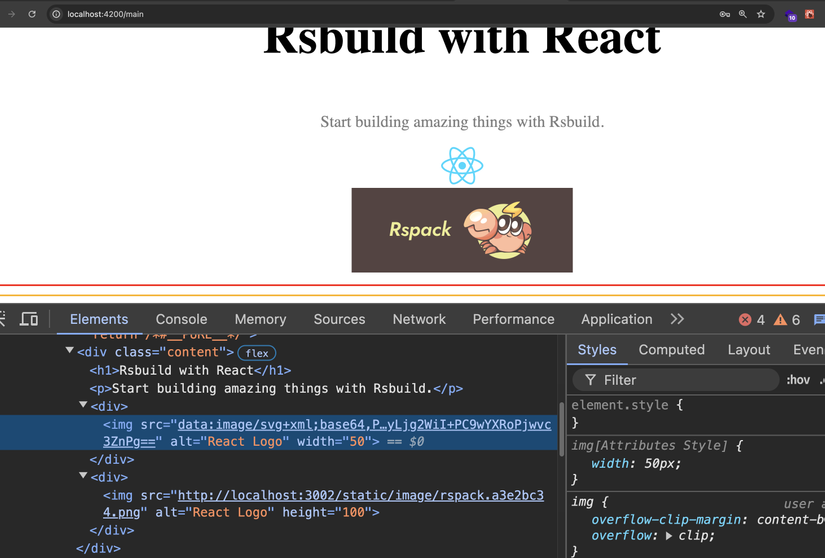Toggle the device toolbar icon in DevTools
The height and width of the screenshot is (558, 825).
(x=29, y=319)
